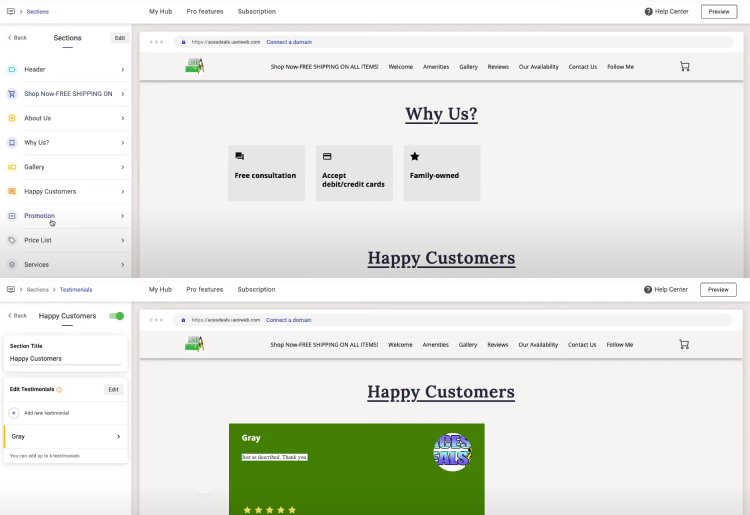
Task: Click the star rating on Gray's testimonial
Action: click(x=270, y=510)
